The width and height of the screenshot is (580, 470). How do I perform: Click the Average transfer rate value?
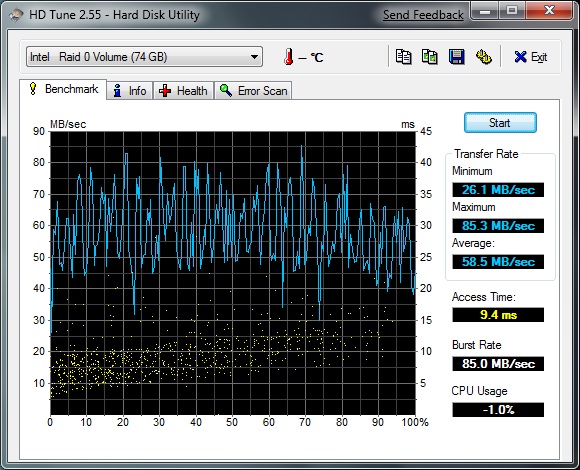click(498, 261)
